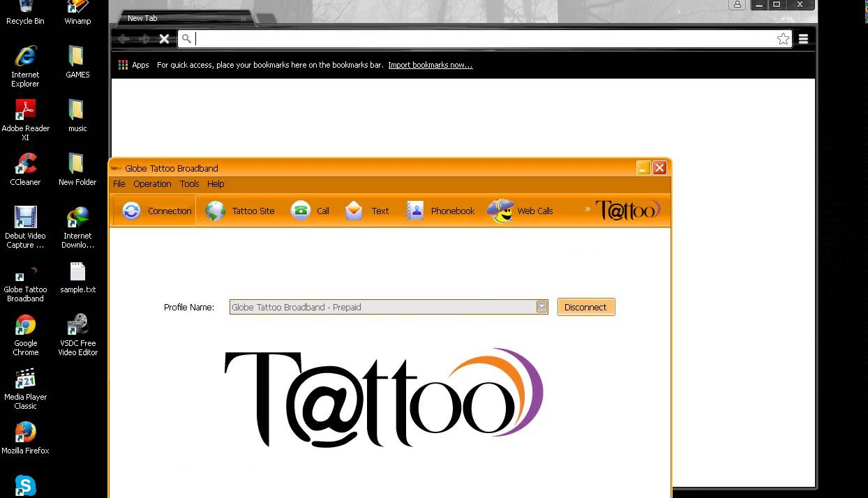The height and width of the screenshot is (498, 868).
Task: Open the Text envelope icon
Action: pos(354,211)
